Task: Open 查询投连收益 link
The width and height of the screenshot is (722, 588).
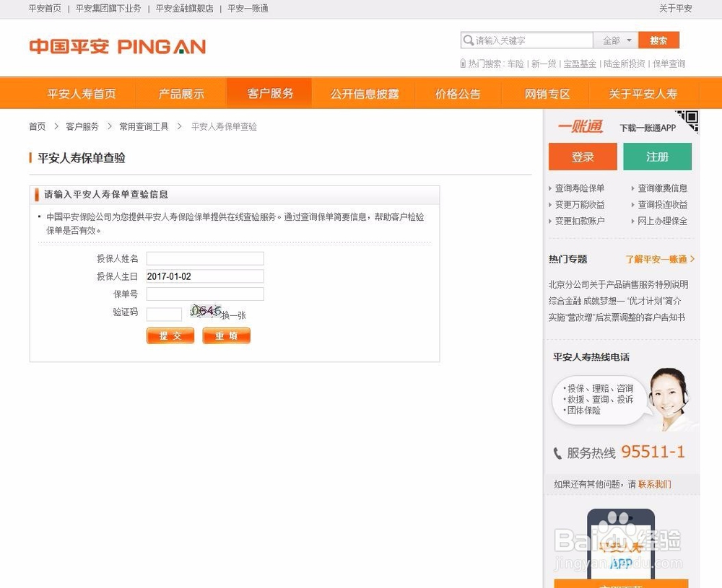Action: pyautogui.click(x=662, y=205)
